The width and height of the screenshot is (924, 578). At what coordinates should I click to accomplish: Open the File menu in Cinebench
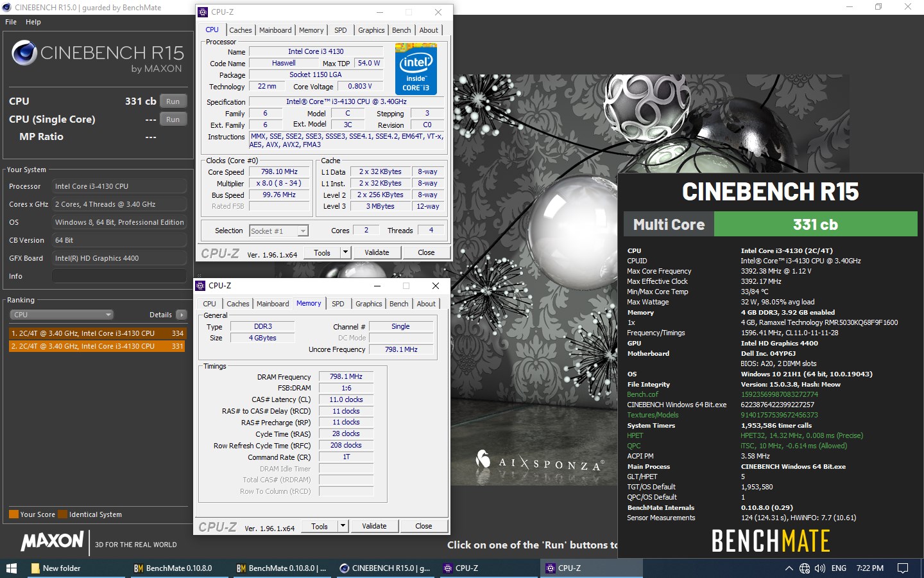click(x=11, y=22)
